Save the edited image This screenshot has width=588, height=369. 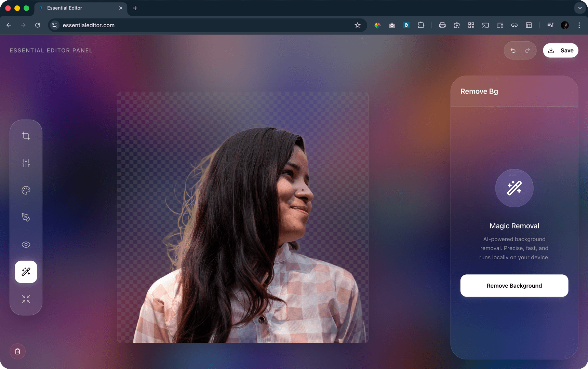[560, 50]
